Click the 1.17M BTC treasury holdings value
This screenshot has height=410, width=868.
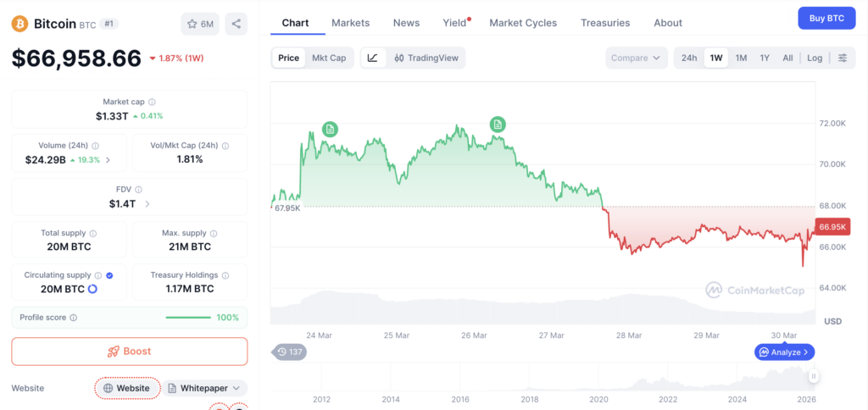click(190, 289)
